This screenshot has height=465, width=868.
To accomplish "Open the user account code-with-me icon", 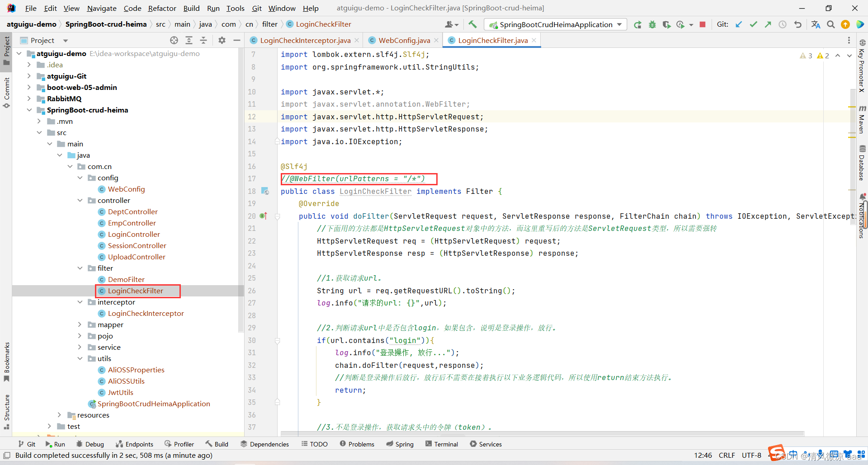I will (x=452, y=24).
